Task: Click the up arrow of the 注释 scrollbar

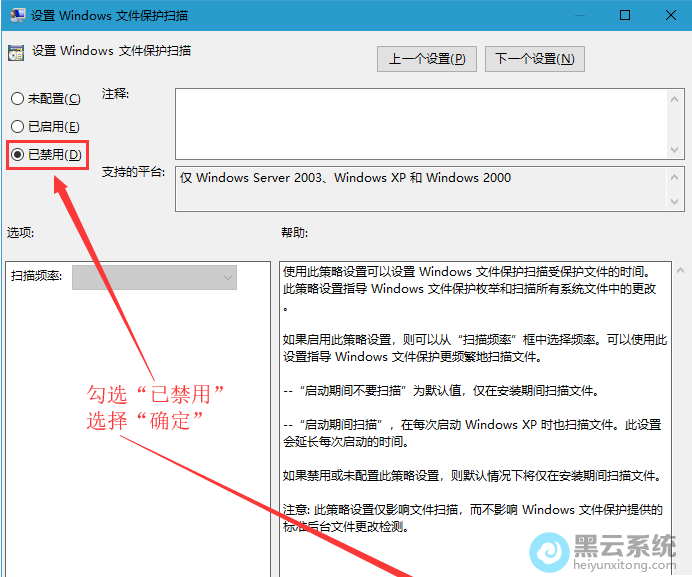Action: pyautogui.click(x=676, y=97)
